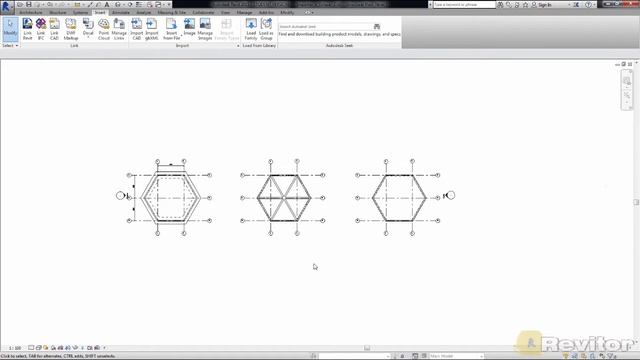
Task: Open Manage Images dialog
Action: (205, 29)
